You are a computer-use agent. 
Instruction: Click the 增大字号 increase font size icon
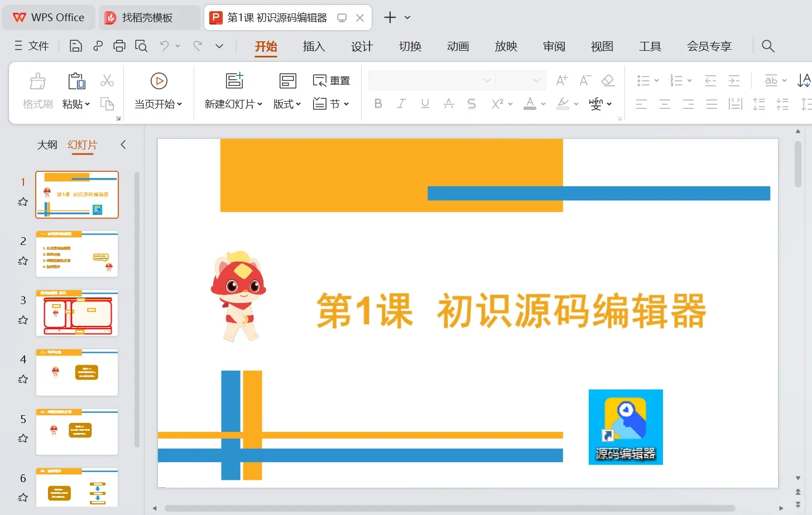click(x=561, y=80)
